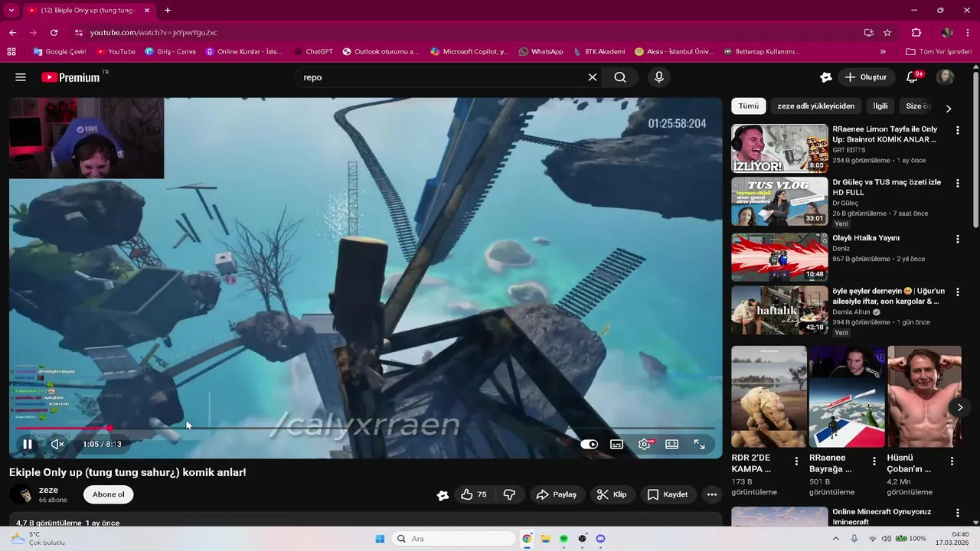Show more filter chips with right arrow
Viewport: 980px width, 551px height.
click(949, 109)
